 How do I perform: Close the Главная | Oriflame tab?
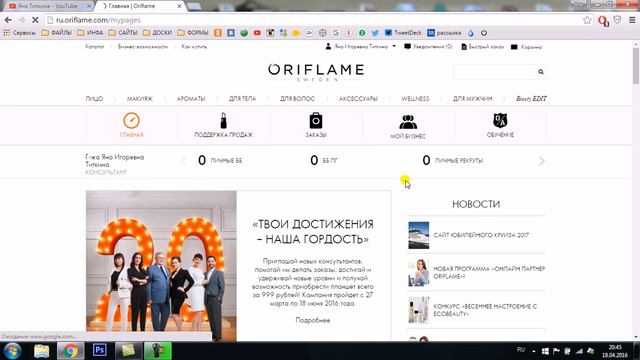click(x=179, y=6)
